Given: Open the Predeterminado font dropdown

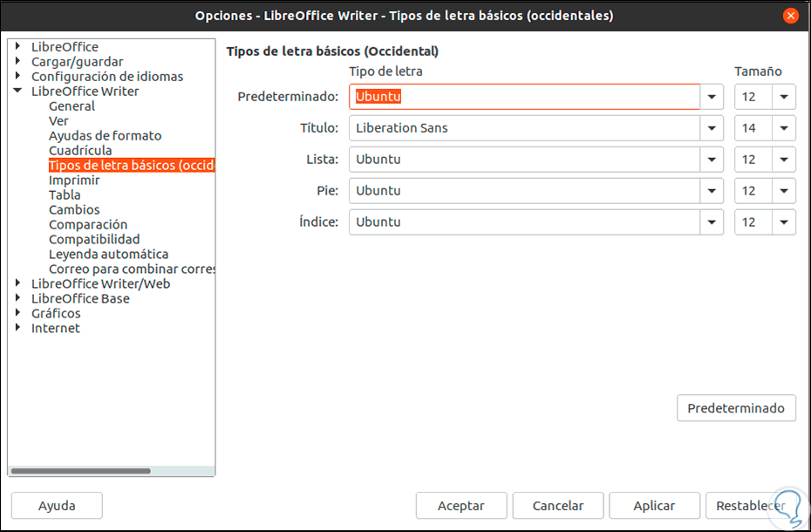Looking at the screenshot, I should point(712,97).
